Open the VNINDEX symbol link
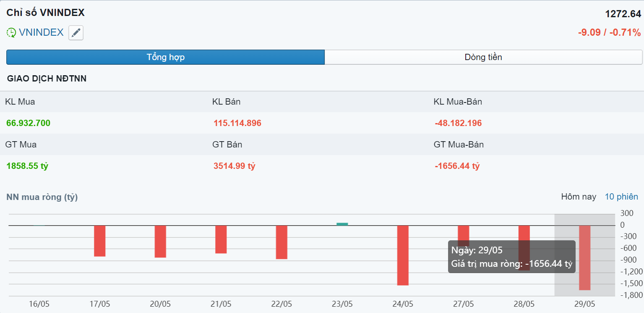 (x=41, y=32)
